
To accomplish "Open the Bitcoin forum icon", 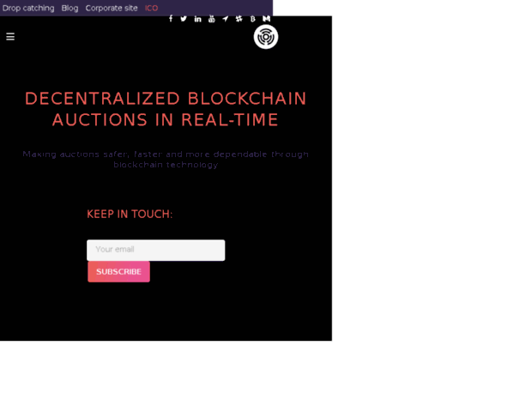I will coord(253,19).
